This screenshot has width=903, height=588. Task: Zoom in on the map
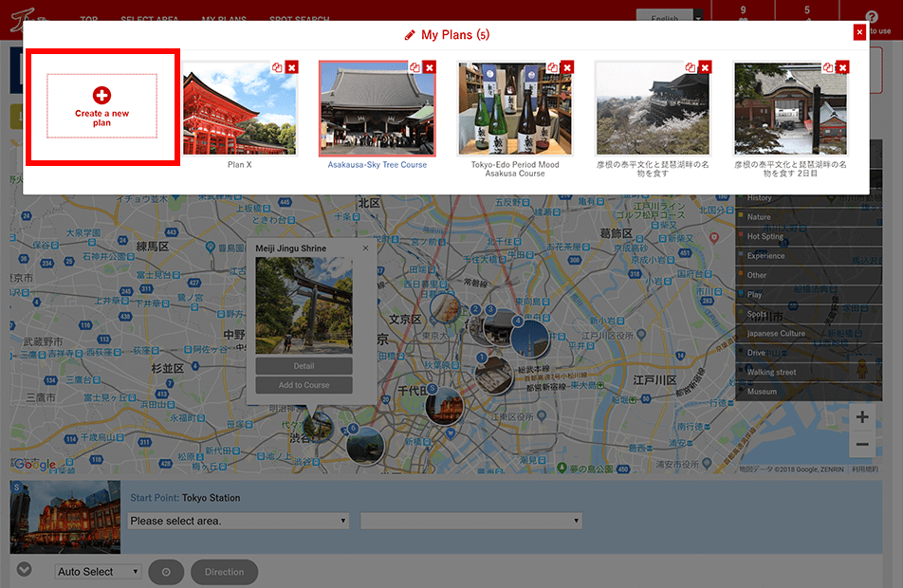click(862, 417)
